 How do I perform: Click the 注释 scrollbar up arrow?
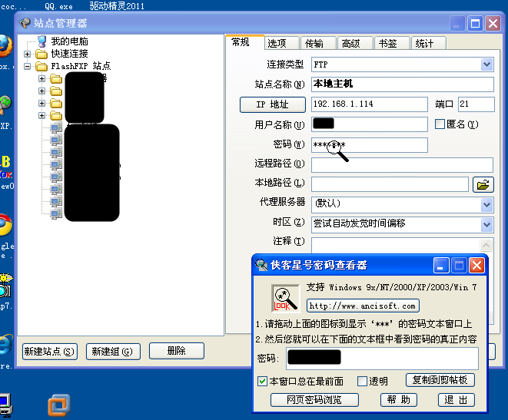coord(486,245)
